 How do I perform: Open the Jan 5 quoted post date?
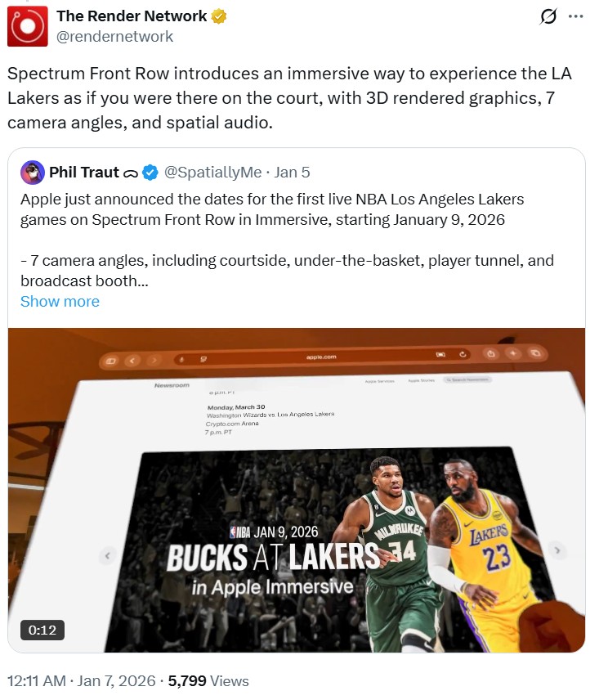tap(292, 173)
